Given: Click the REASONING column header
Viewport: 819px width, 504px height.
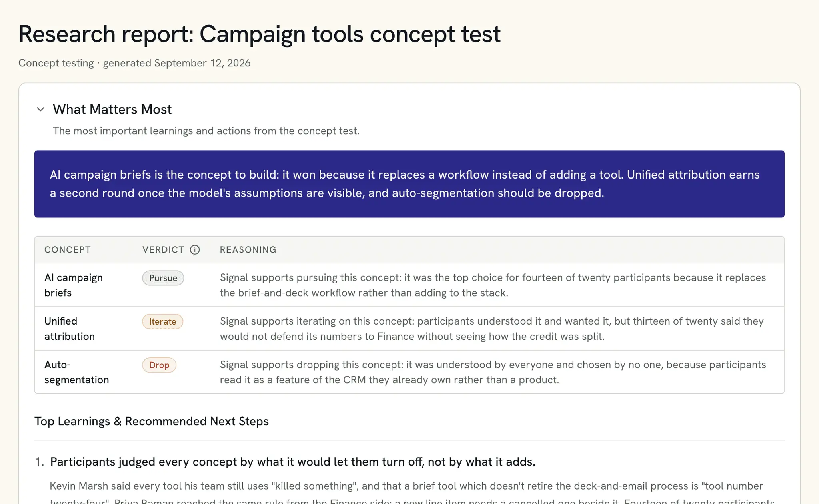Looking at the screenshot, I should pos(248,250).
